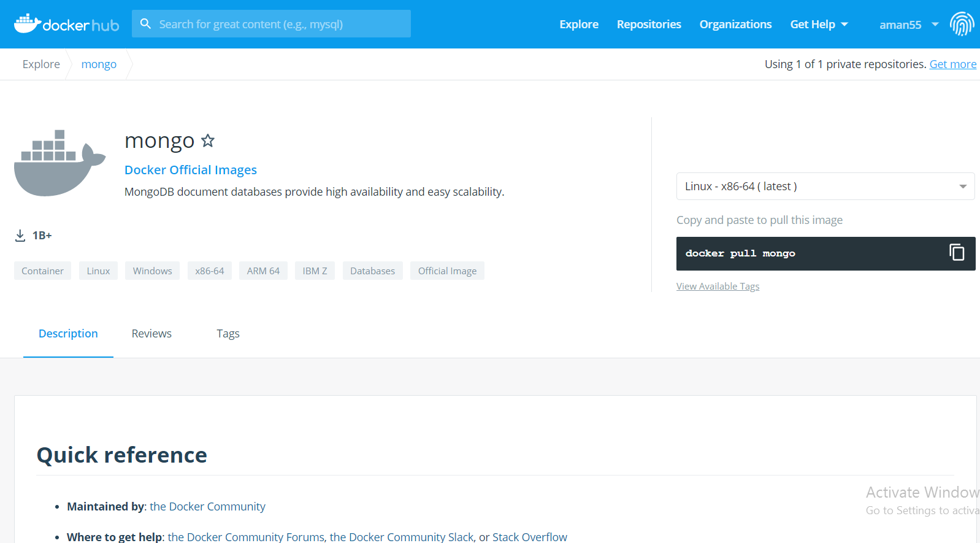This screenshot has height=543, width=980.
Task: Open the Stack Overflow link
Action: (530, 537)
